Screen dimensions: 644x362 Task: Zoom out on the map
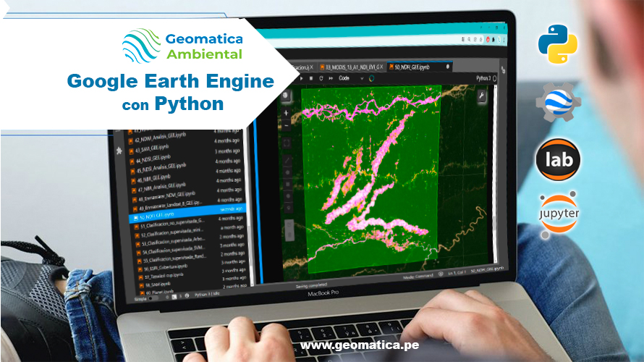coord(287,125)
